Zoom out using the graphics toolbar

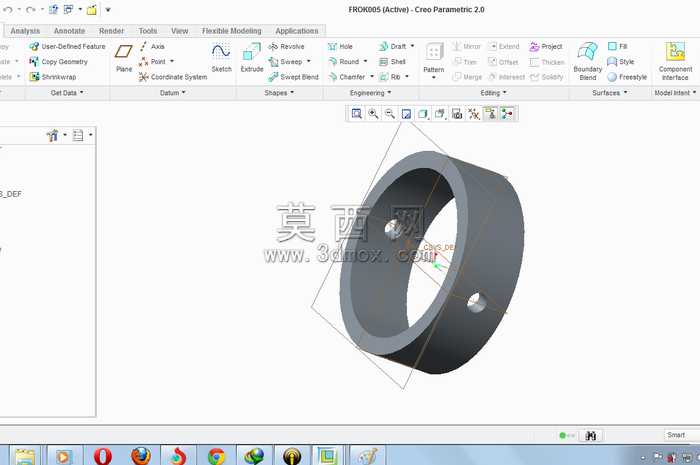click(390, 114)
